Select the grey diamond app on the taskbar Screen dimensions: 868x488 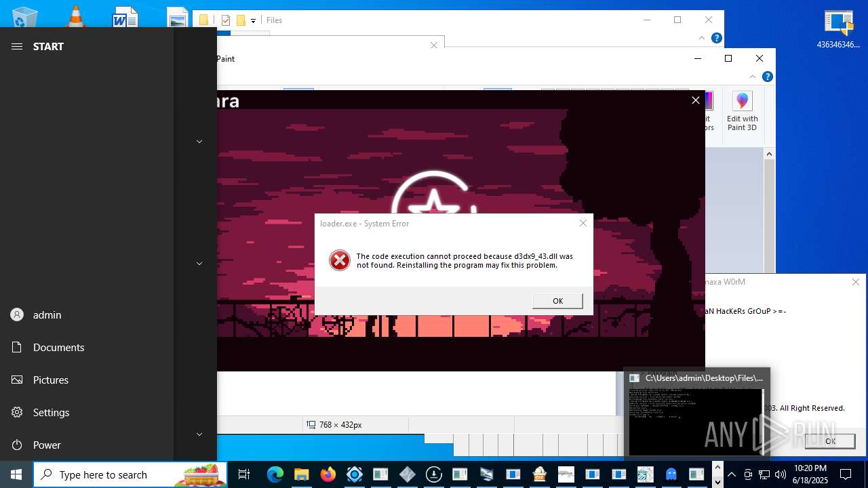408,474
